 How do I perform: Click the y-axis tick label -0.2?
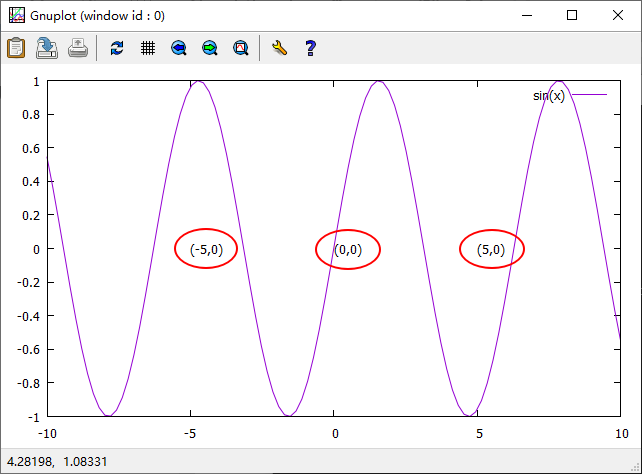(29, 282)
